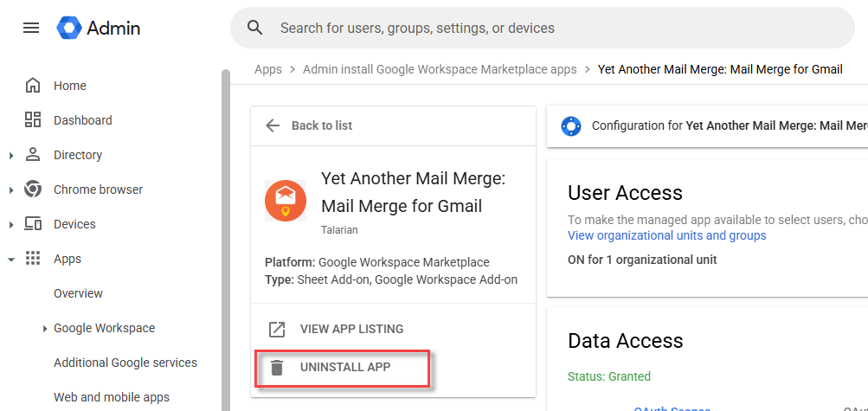
Task: Click the search magnifier icon
Action: point(254,28)
